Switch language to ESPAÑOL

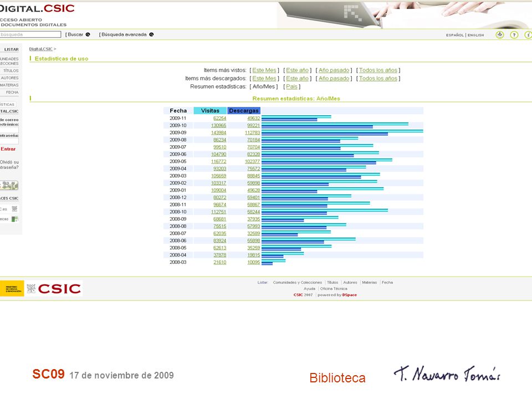point(454,35)
